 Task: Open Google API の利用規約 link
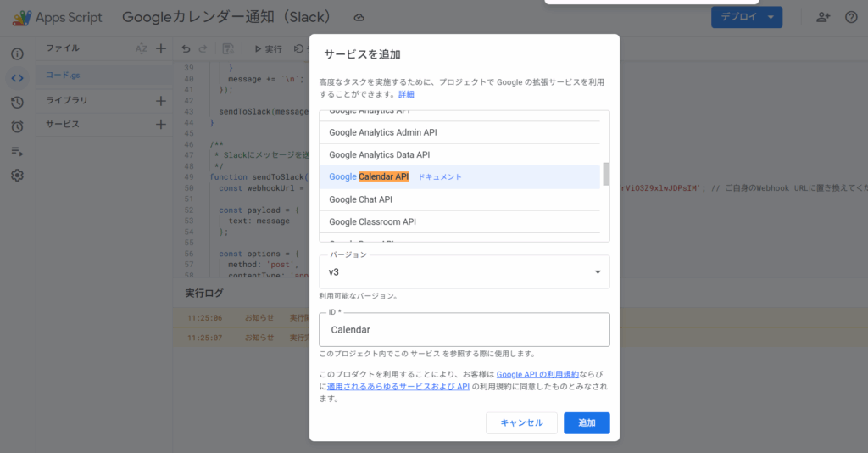pos(537,374)
